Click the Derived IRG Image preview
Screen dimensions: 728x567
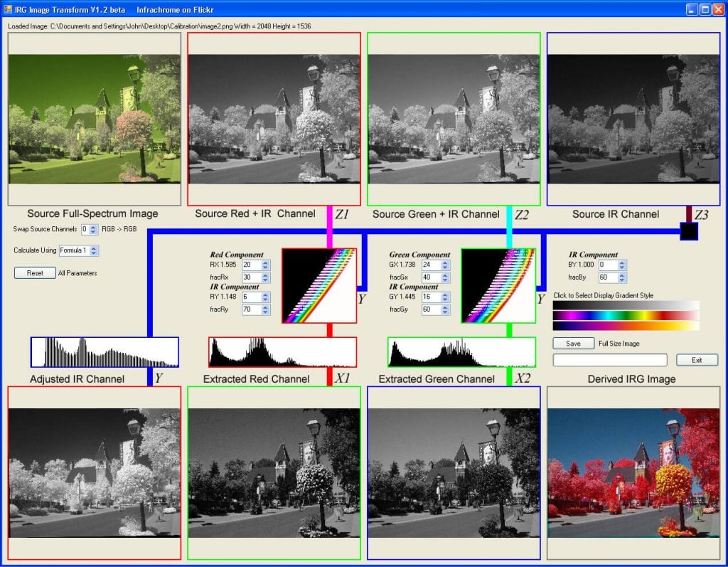pos(633,472)
